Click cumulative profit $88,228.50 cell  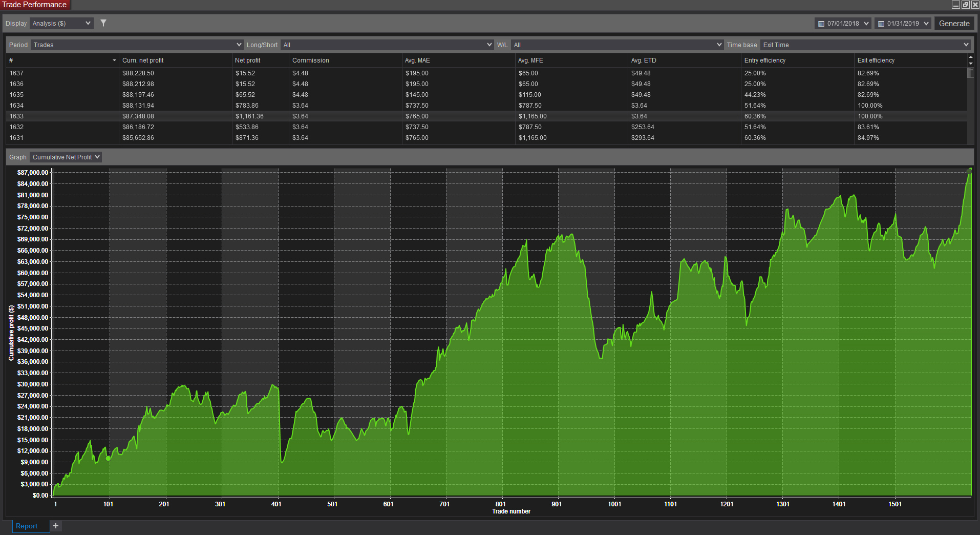click(x=138, y=73)
